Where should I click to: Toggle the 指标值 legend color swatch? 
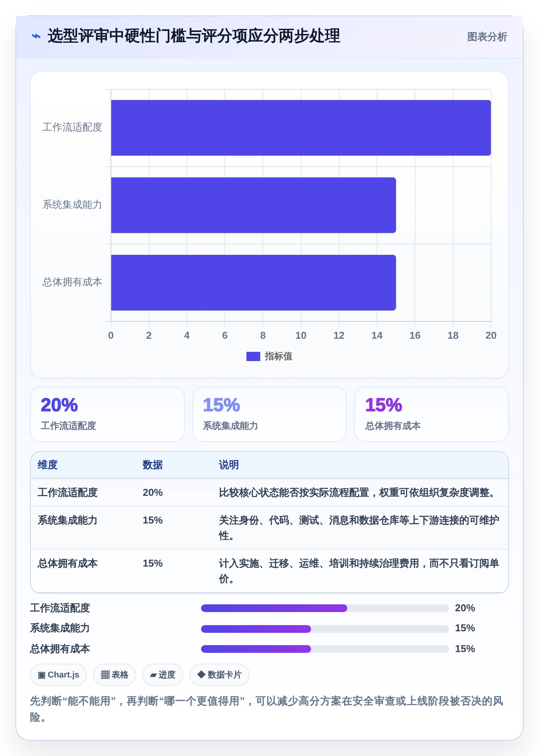click(253, 356)
